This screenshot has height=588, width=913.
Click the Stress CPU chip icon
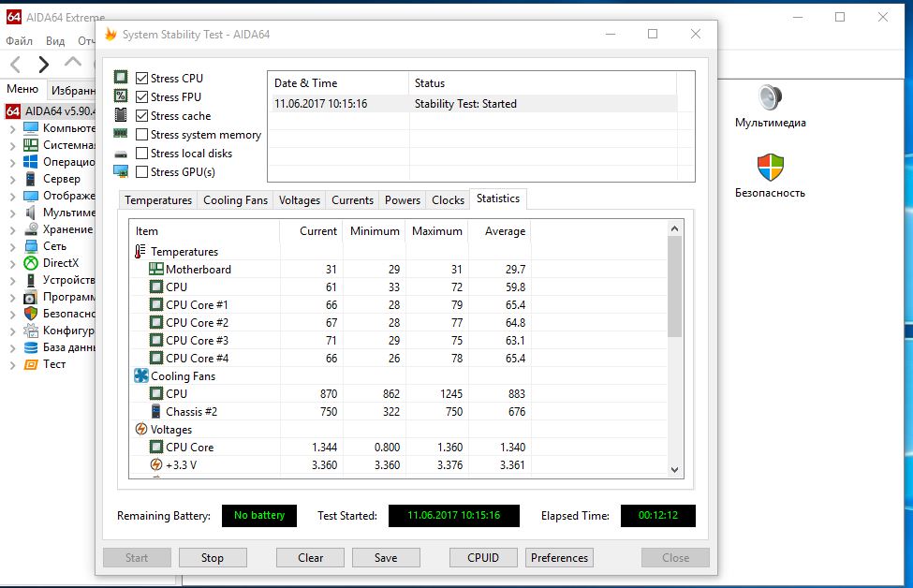point(121,78)
